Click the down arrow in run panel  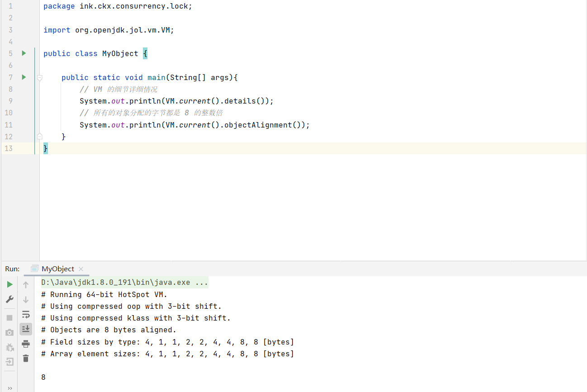pos(26,299)
